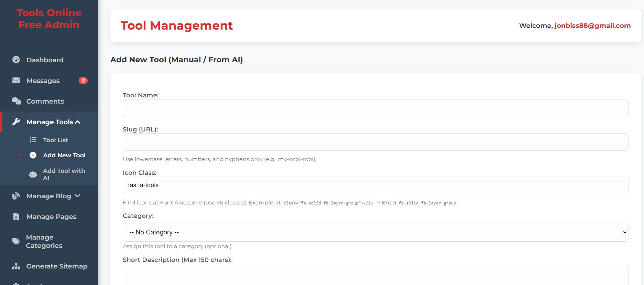Click the jonbiss88@gmail.com account link
Screen dimensions: 644x285
(592, 25)
